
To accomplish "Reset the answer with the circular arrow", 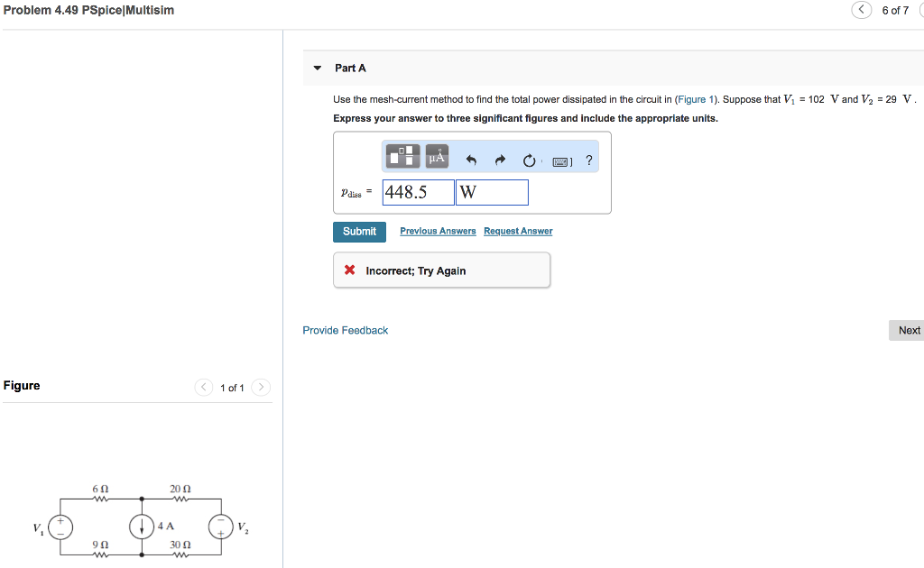I will (x=529, y=160).
